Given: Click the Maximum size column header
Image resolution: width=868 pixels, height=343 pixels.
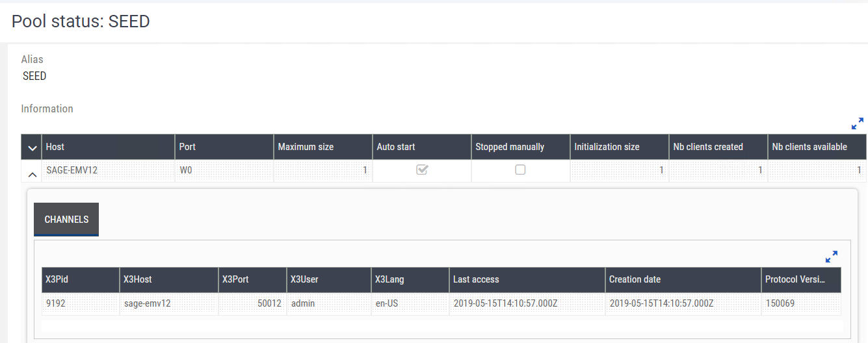Looking at the screenshot, I should tap(322, 147).
